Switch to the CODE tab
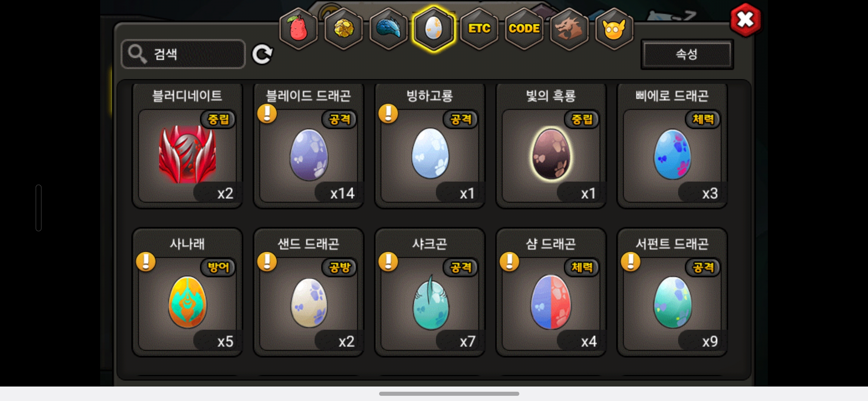868x401 pixels. pos(524,29)
